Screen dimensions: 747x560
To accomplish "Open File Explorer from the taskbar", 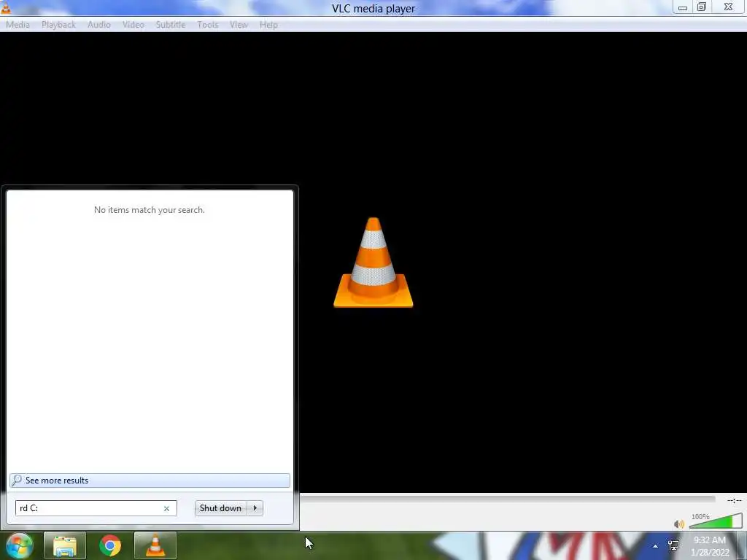I will (x=65, y=545).
